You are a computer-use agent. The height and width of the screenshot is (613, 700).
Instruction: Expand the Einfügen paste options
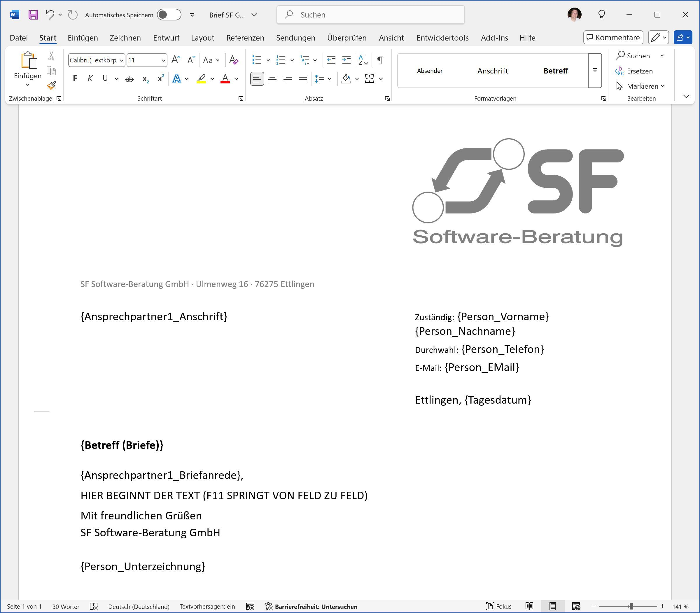(28, 85)
